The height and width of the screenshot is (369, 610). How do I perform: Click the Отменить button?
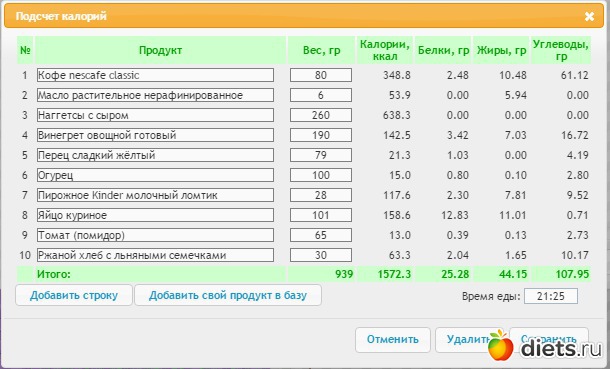tap(393, 339)
